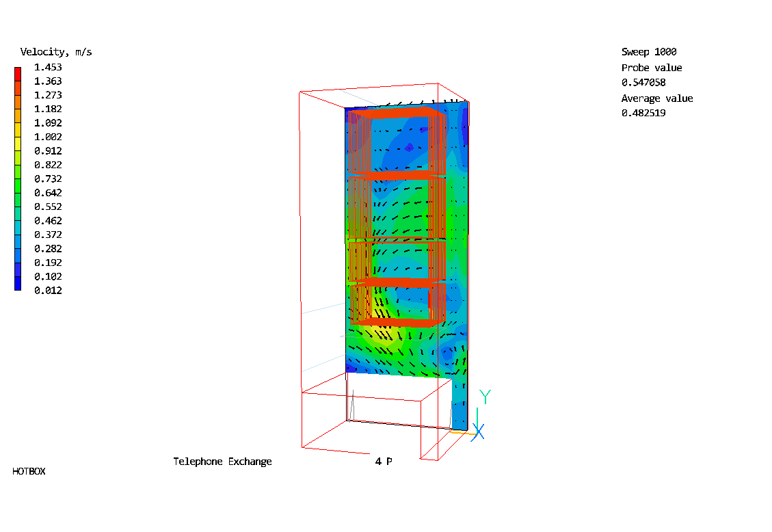Image resolution: width=772 pixels, height=532 pixels.
Task: Select the green legend band beside 0.642
Action: 18,193
